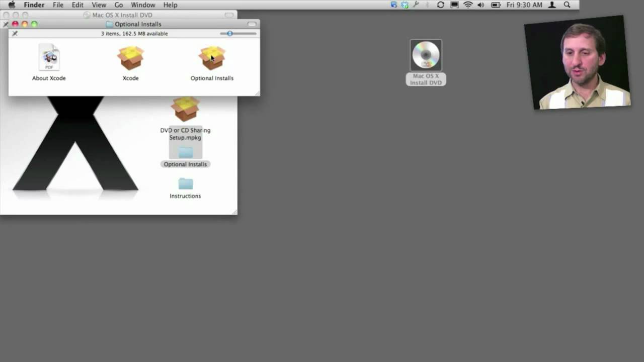Image resolution: width=644 pixels, height=362 pixels.
Task: Open the displays menu bar icon
Action: [x=454, y=5]
